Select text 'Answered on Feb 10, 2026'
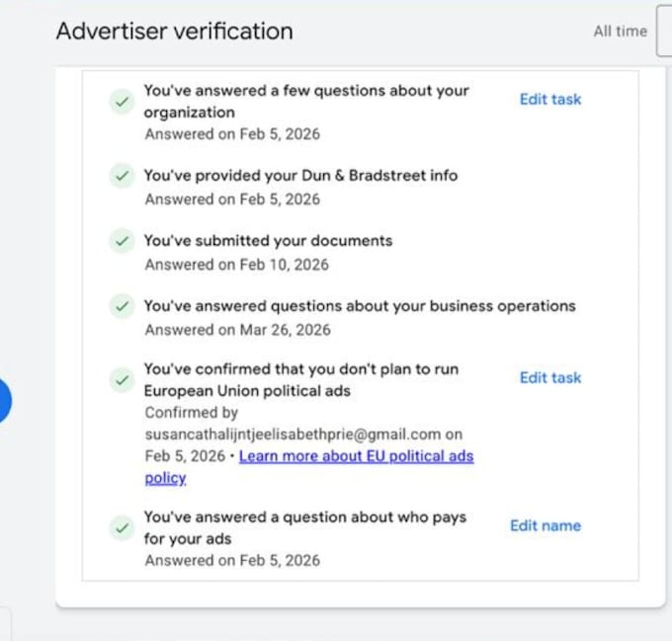 click(x=237, y=265)
